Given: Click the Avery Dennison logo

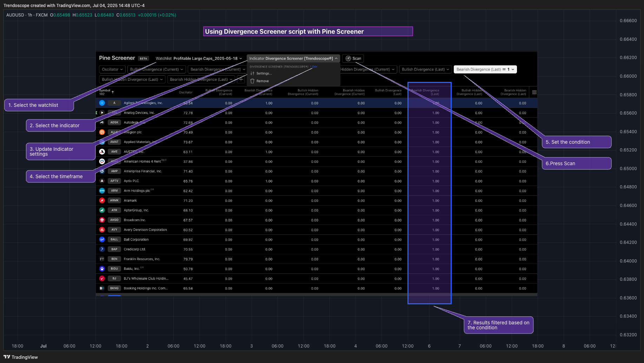Looking at the screenshot, I should click(x=102, y=230).
